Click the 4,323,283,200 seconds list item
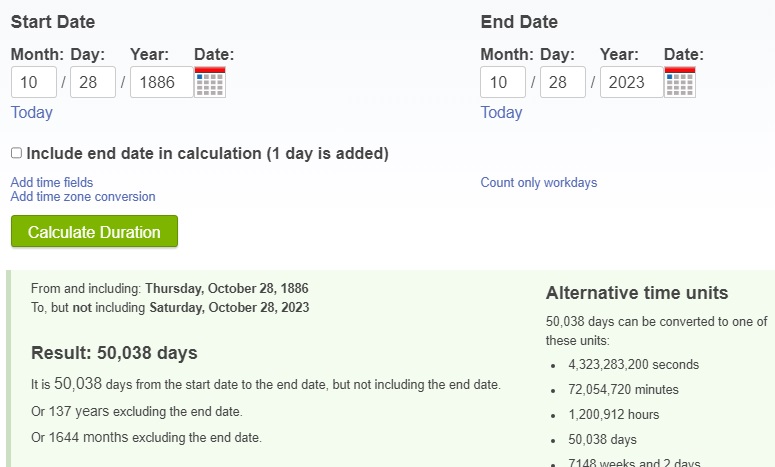Image resolution: width=775 pixels, height=467 pixels. tap(634, 365)
